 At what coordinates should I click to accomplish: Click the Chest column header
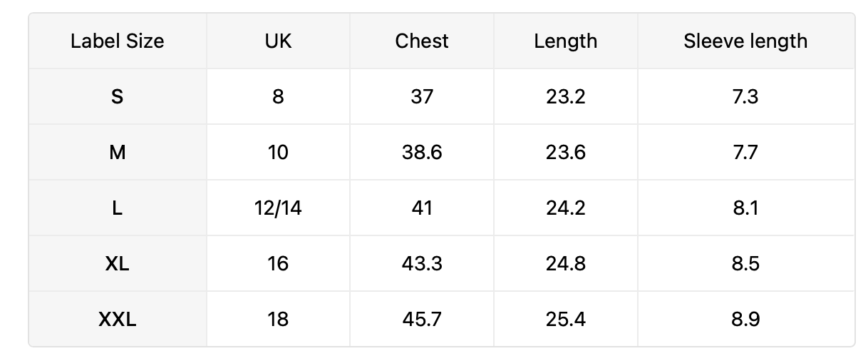click(422, 41)
